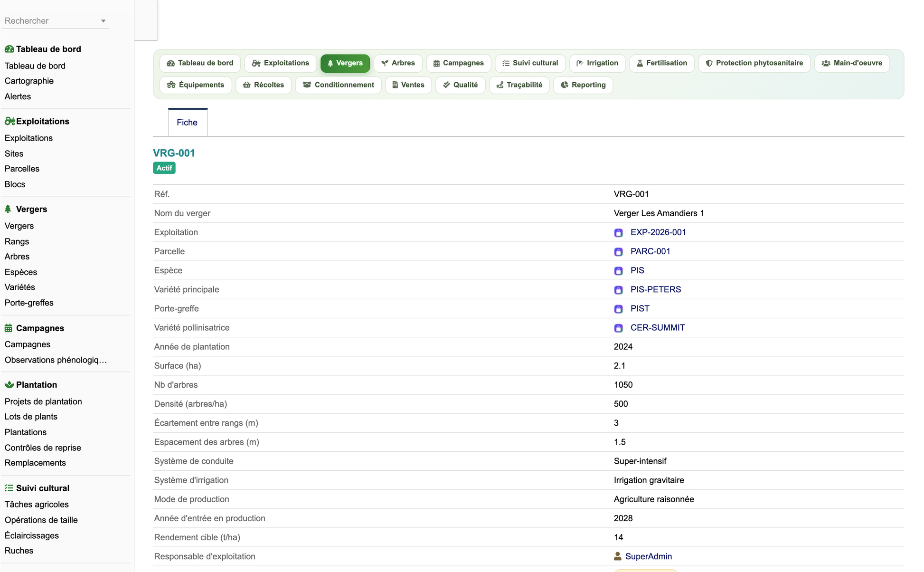Click the VRG-001 record title
Screen dimensions: 924x572
coord(174,153)
